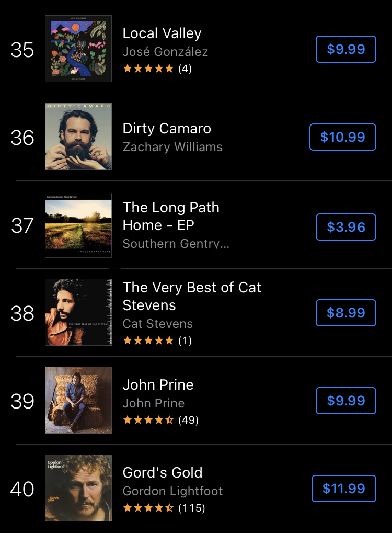Open Gordon Lightfoot artist name
The image size is (392, 533).
(172, 491)
